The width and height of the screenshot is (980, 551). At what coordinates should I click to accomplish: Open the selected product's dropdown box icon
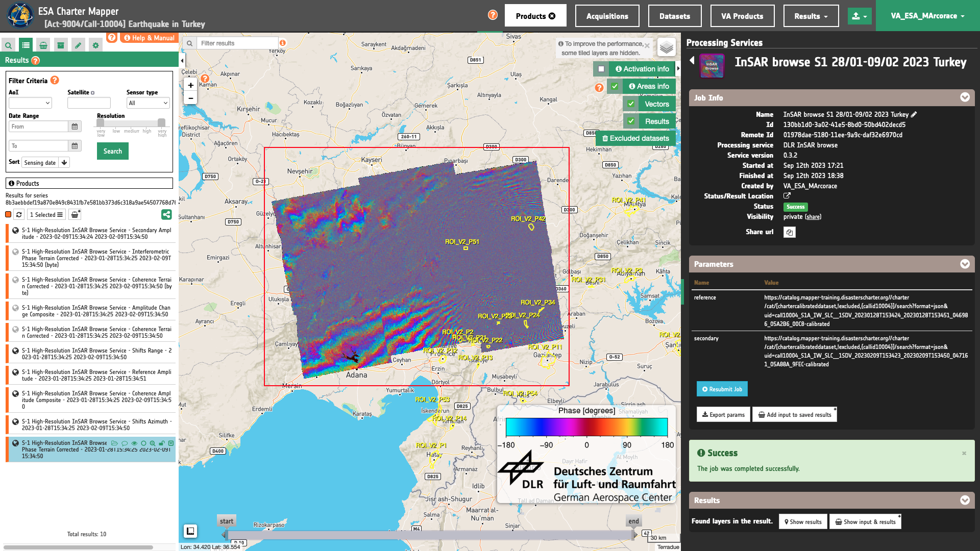coord(171,443)
